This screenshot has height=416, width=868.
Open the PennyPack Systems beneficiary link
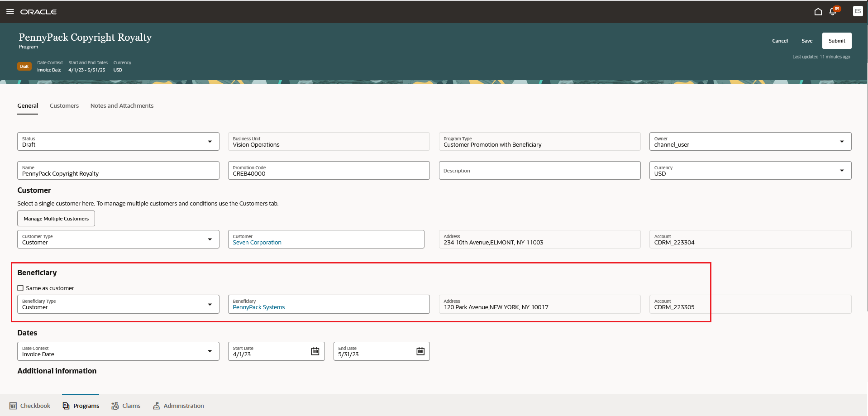click(x=258, y=307)
